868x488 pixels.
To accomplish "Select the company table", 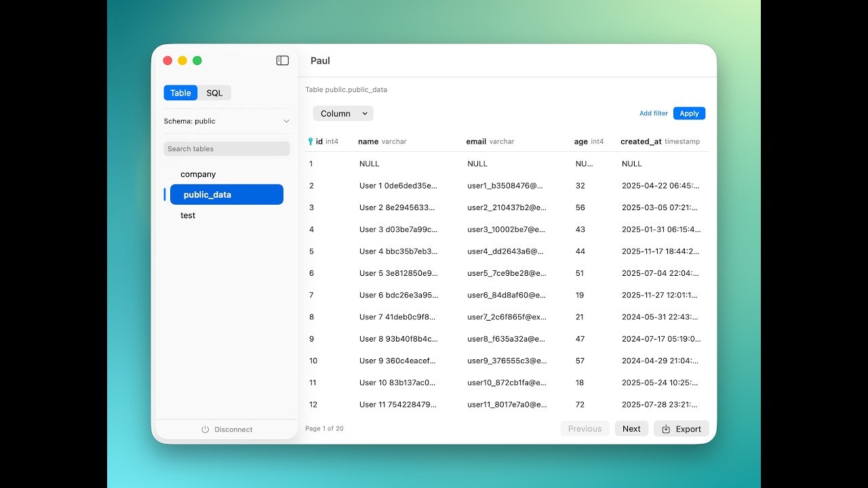I will pos(198,174).
